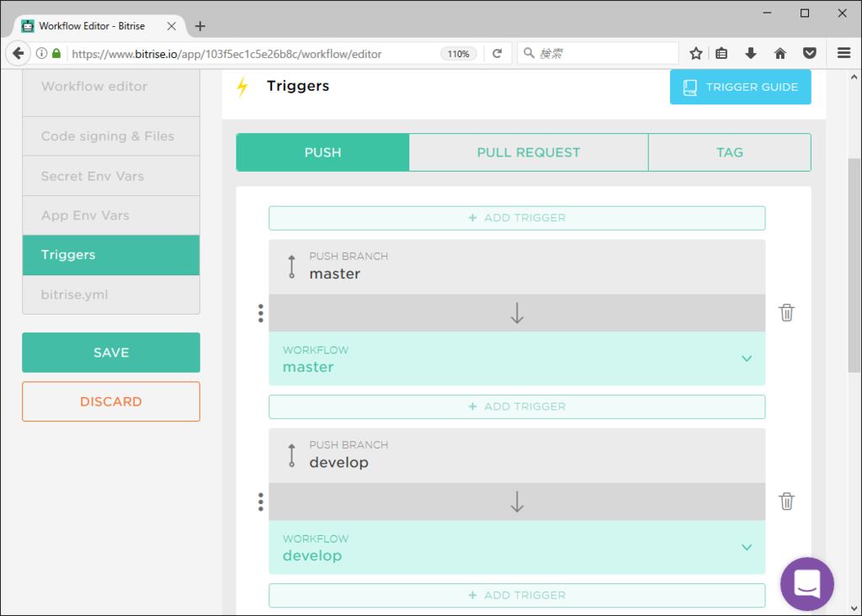Click the SAVE button

(111, 353)
